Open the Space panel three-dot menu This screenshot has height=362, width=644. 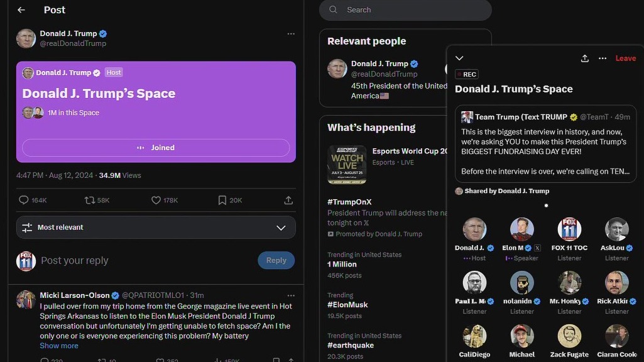[603, 58]
